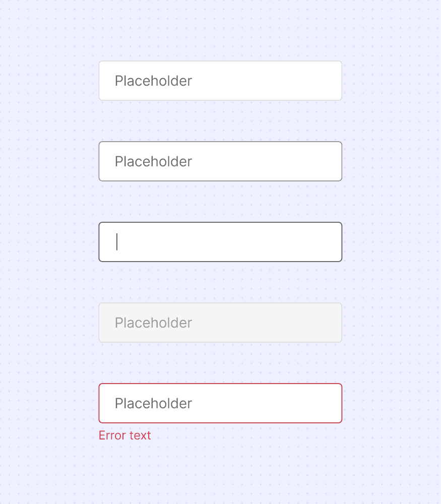Screen dimensions: 441x504
Task: Click Placeholder text in the gray-bordered field
Action: (153, 162)
